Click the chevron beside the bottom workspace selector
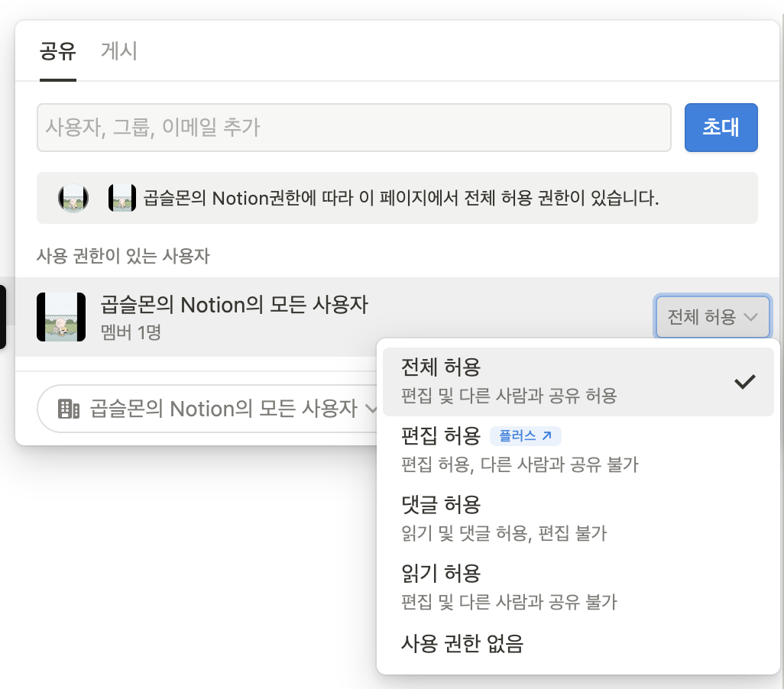This screenshot has height=689, width=784. [371, 409]
